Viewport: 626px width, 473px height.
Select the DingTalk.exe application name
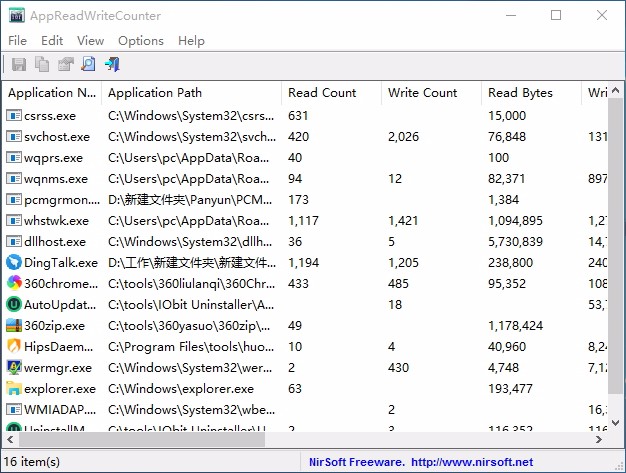61,263
